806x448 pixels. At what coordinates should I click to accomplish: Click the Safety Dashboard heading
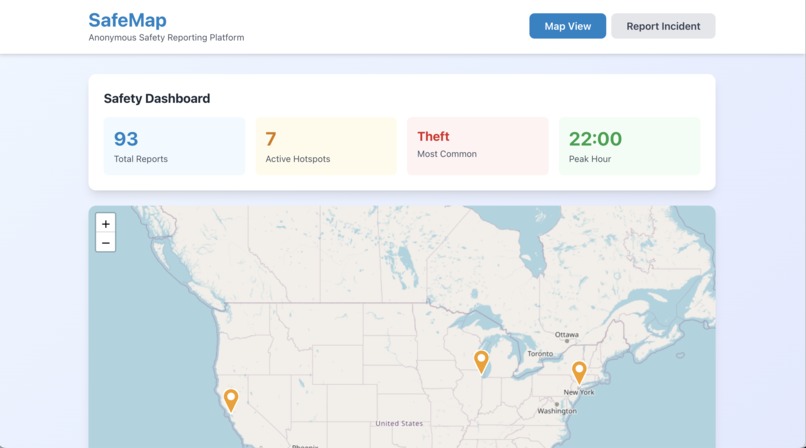pos(157,99)
